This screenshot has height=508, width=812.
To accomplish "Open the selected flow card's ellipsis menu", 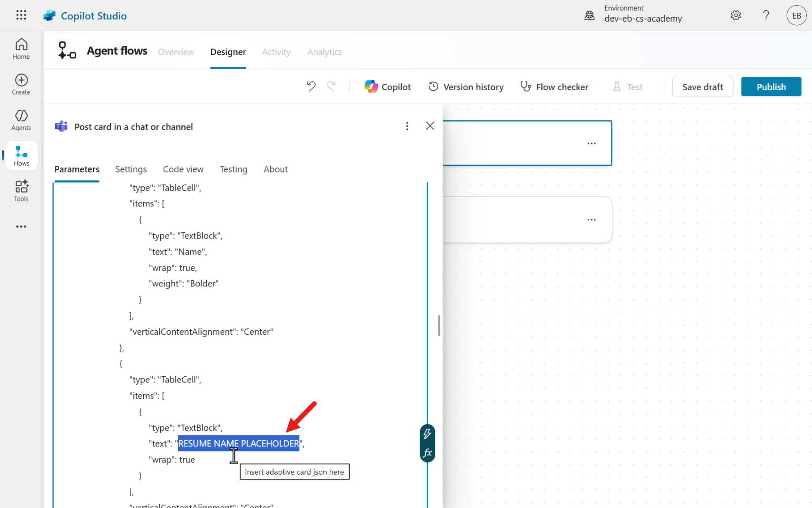I will point(591,143).
